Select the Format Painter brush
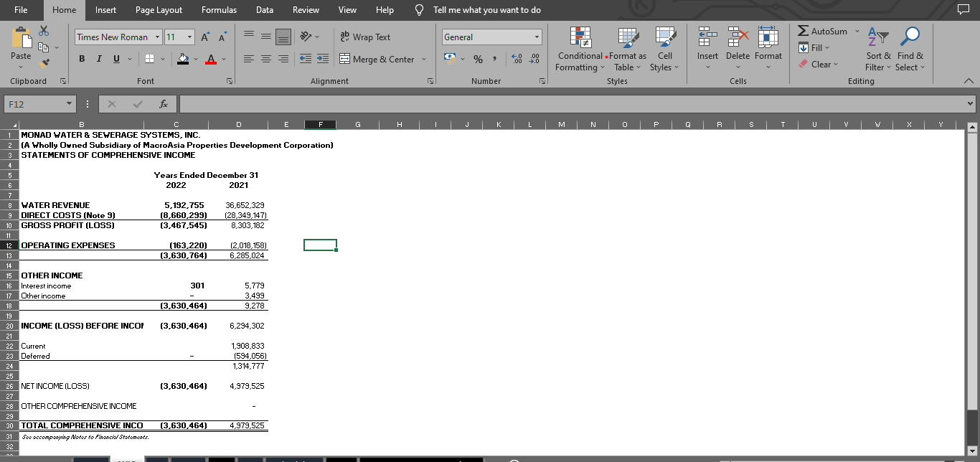Image resolution: width=980 pixels, height=462 pixels. point(44,64)
